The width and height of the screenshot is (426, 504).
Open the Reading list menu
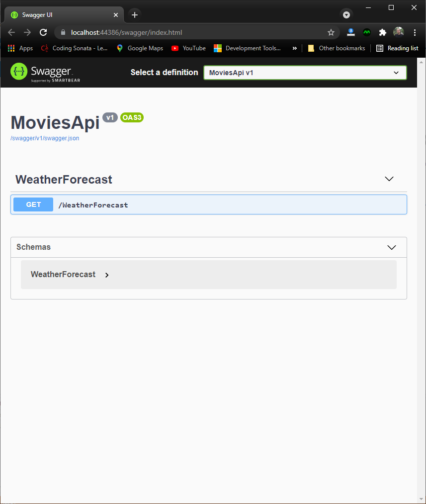tap(397, 48)
